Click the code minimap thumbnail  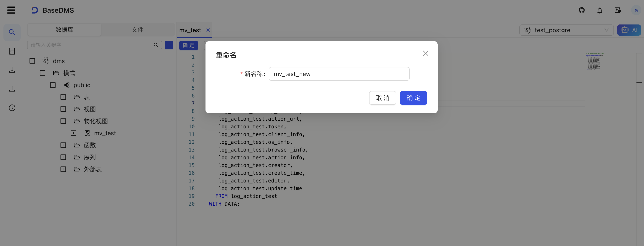pyautogui.click(x=595, y=62)
